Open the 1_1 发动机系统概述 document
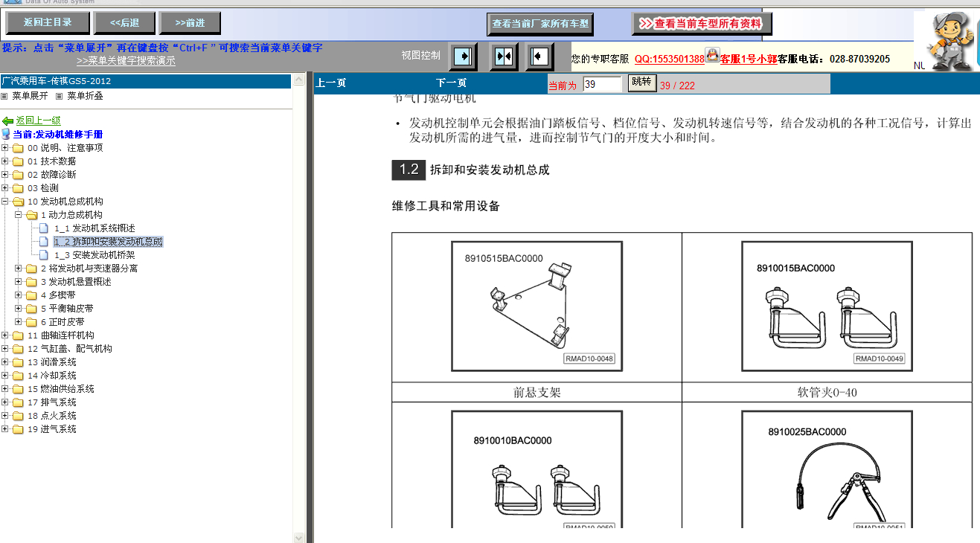The height and width of the screenshot is (543, 980). pyautogui.click(x=95, y=228)
